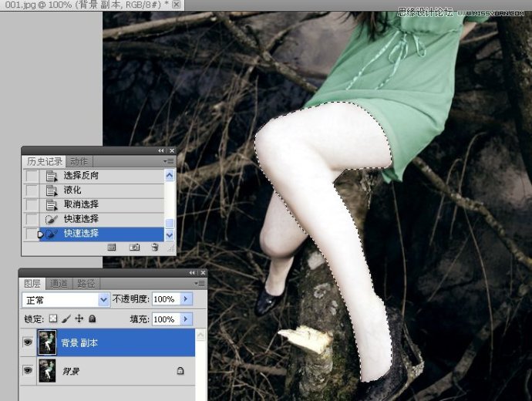Switch to the 动作 actions tab

click(x=79, y=161)
